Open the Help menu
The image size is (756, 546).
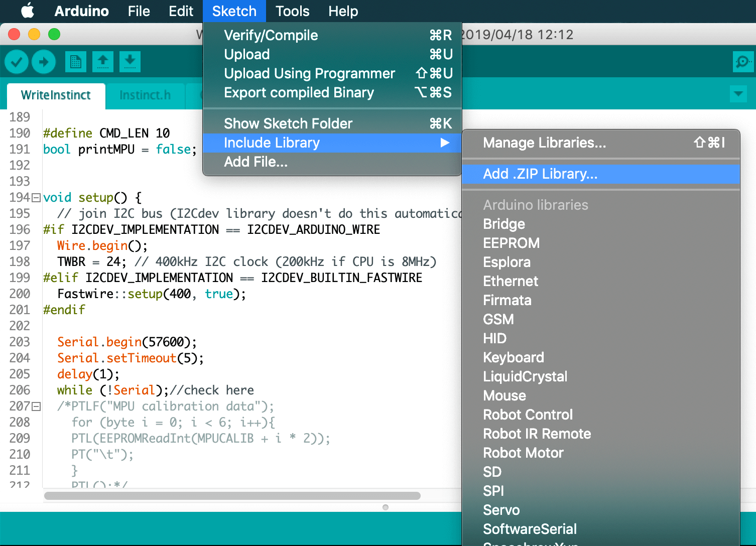pos(343,11)
